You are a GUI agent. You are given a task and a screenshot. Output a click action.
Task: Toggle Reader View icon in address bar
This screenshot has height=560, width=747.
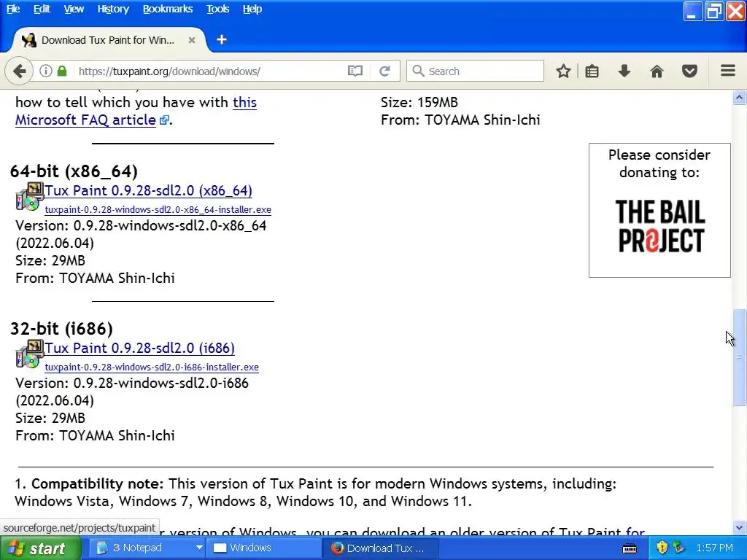(355, 71)
